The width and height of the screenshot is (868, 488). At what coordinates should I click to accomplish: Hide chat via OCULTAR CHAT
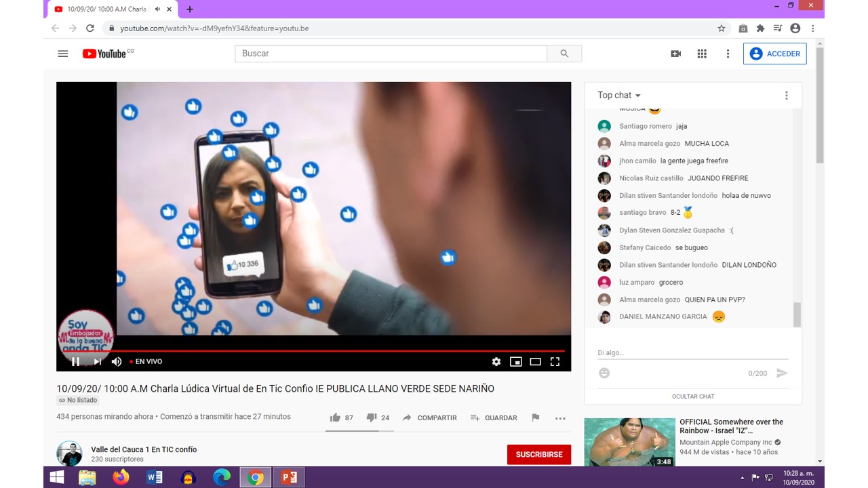(x=693, y=396)
